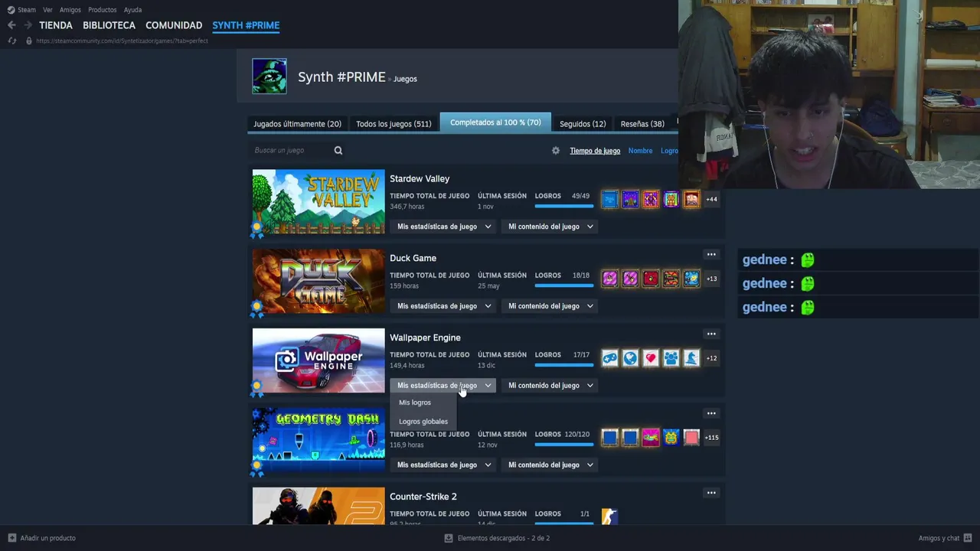This screenshot has width=980, height=551.
Task: Select Completados al 100 % (70) tab
Action: [495, 122]
